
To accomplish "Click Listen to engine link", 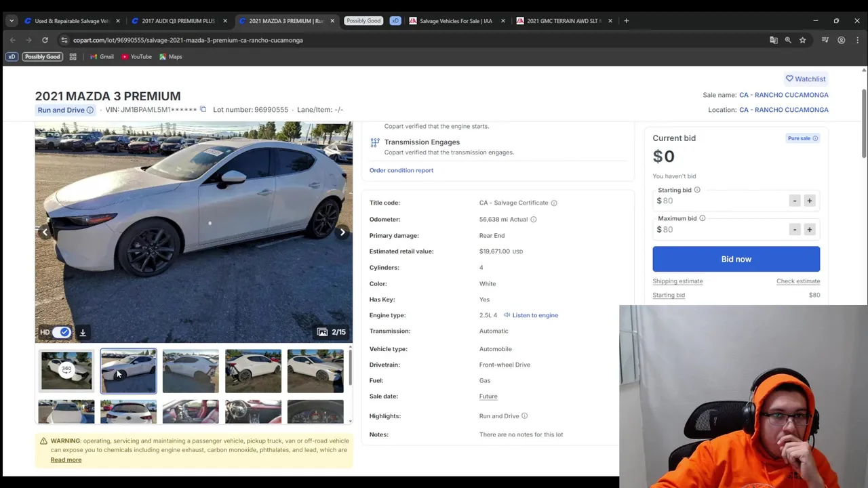I will coord(535,315).
